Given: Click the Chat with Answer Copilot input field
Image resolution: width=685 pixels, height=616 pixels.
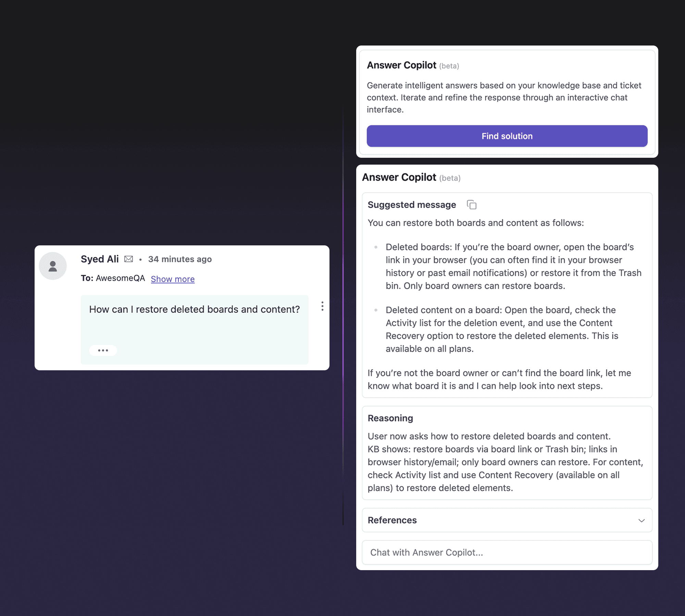Looking at the screenshot, I should point(507,552).
